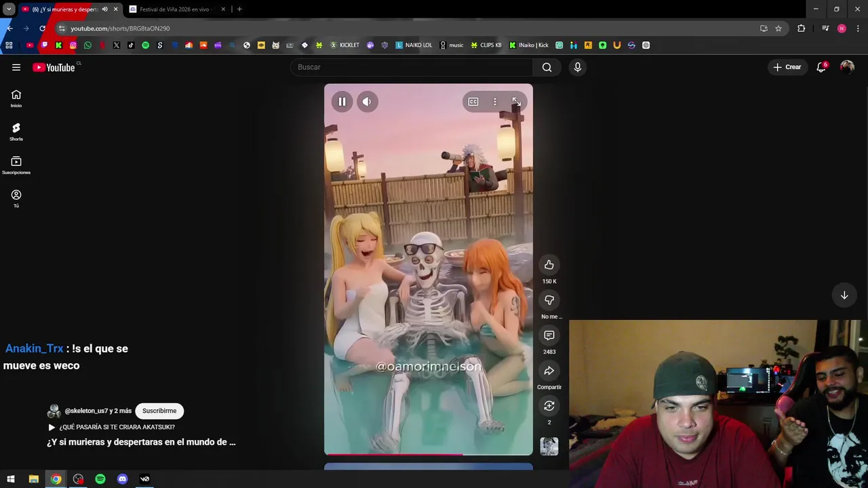
Task: Click the dislike thumbs-down button
Action: tap(549, 300)
